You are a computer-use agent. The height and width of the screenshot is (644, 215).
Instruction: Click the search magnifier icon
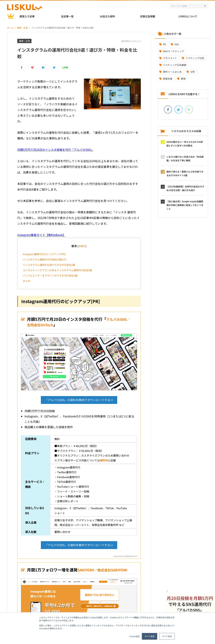(205, 6)
